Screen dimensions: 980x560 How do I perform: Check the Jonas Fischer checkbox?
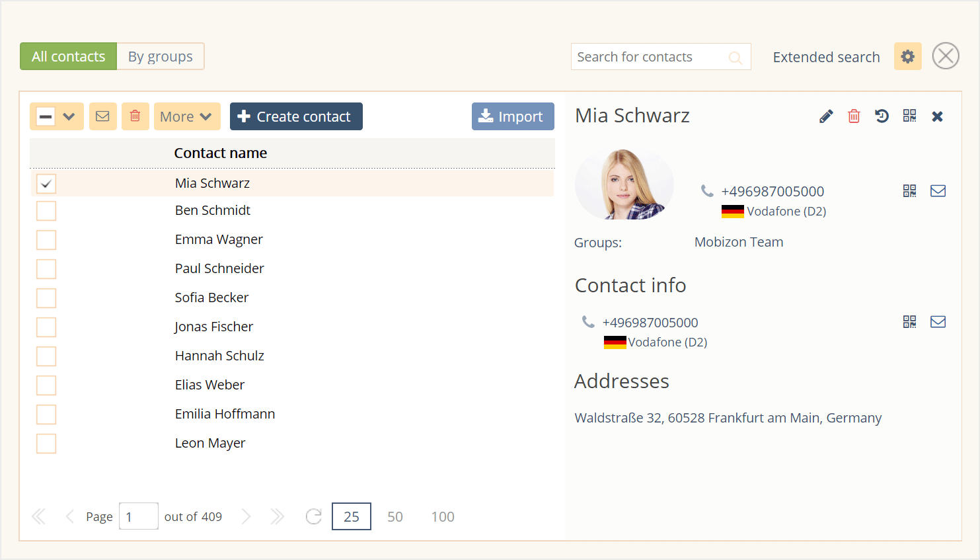coord(46,327)
